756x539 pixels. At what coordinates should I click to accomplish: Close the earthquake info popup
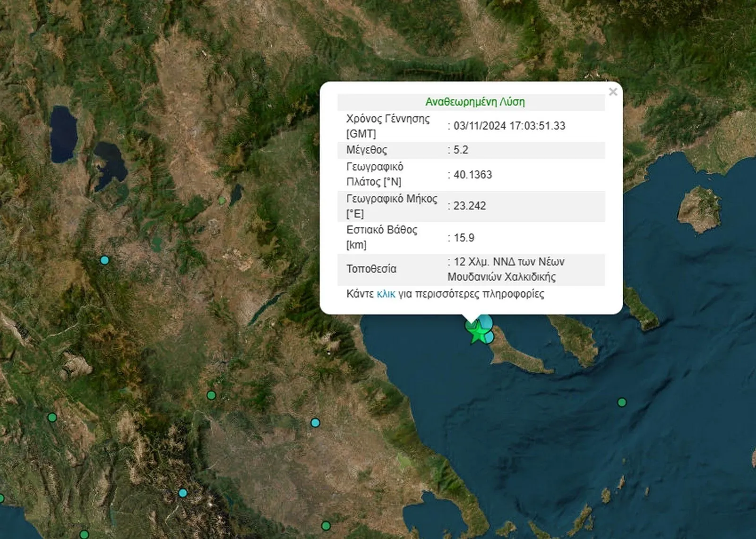point(613,92)
